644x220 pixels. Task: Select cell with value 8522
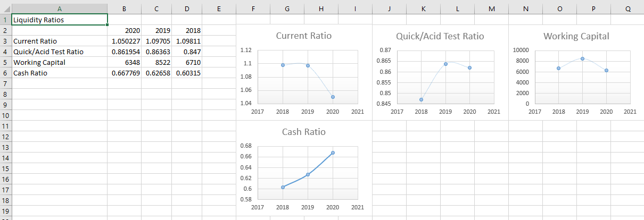156,62
